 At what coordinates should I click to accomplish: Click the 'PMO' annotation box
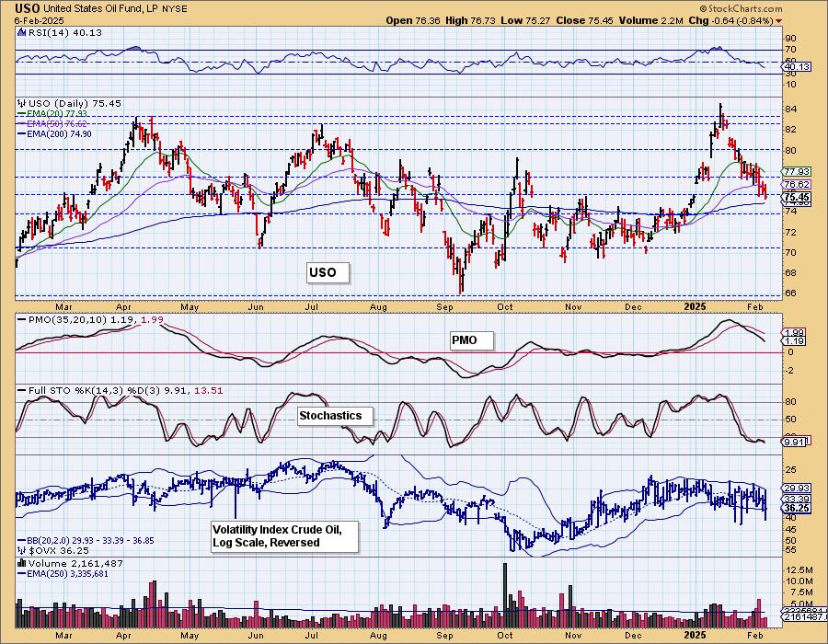click(x=472, y=340)
